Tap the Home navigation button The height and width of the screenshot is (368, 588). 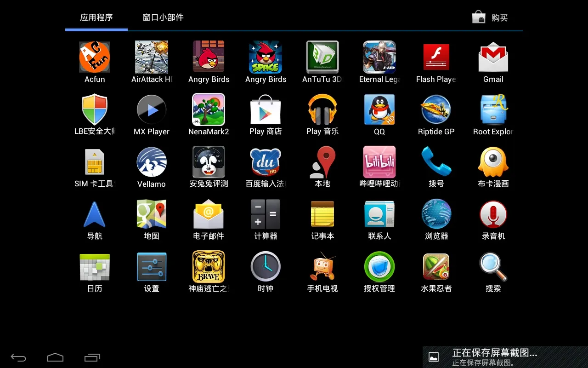click(x=55, y=357)
